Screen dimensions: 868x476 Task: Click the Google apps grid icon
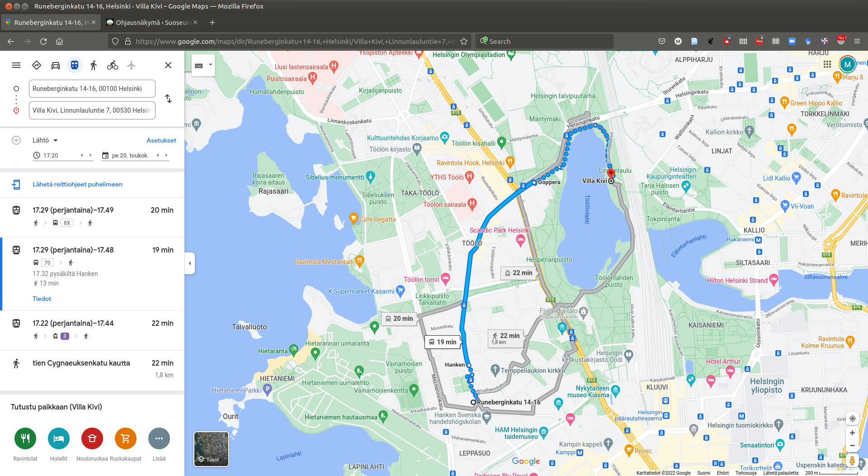click(827, 64)
